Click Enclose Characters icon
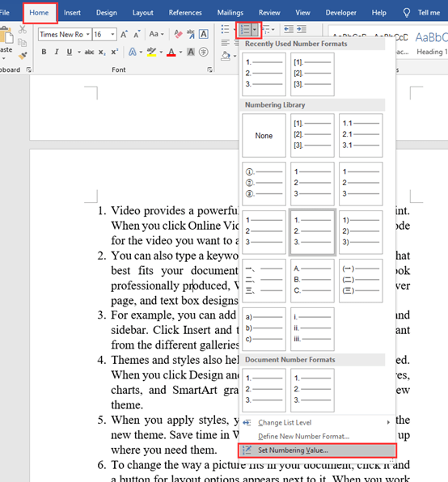The height and width of the screenshot is (482, 448). point(204,52)
